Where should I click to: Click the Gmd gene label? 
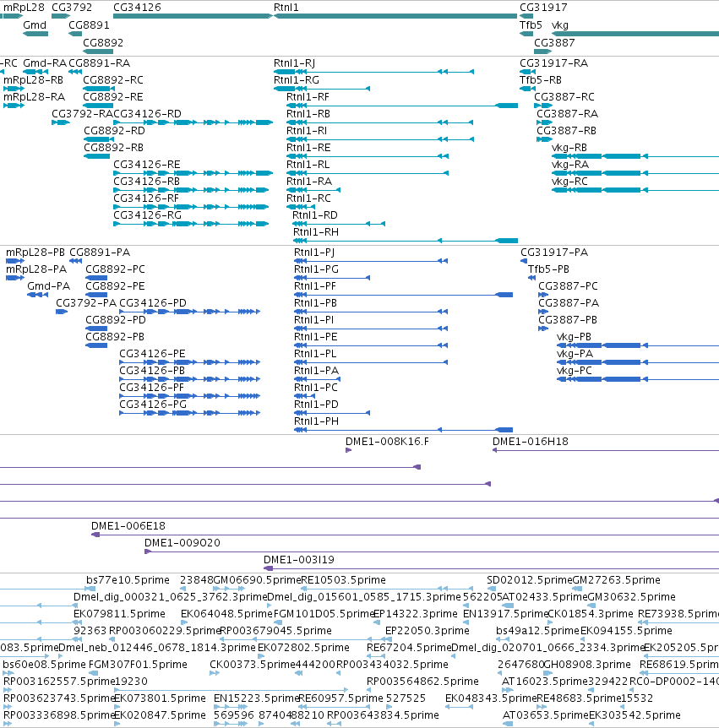(35, 25)
